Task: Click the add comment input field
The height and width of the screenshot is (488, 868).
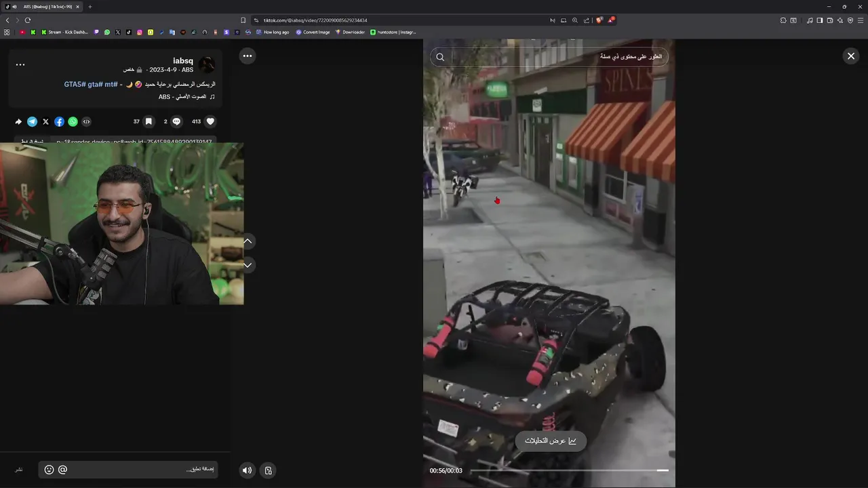Action: [128, 470]
